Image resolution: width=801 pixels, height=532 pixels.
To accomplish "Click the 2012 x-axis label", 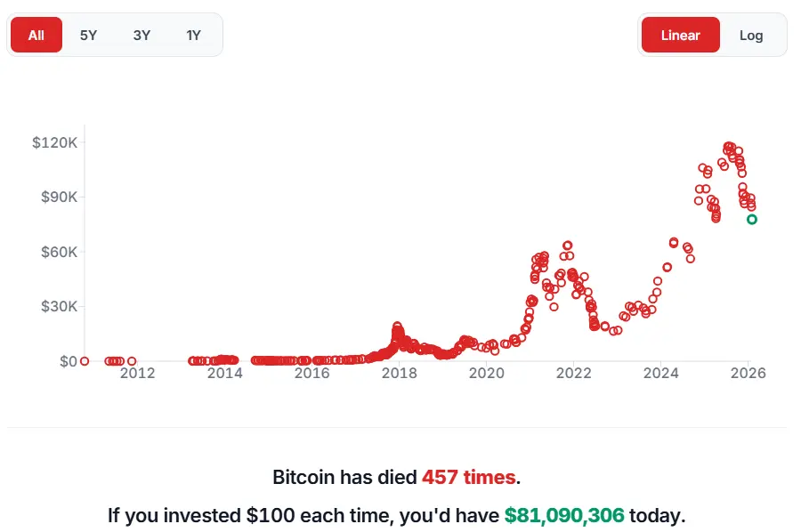I will [x=138, y=374].
